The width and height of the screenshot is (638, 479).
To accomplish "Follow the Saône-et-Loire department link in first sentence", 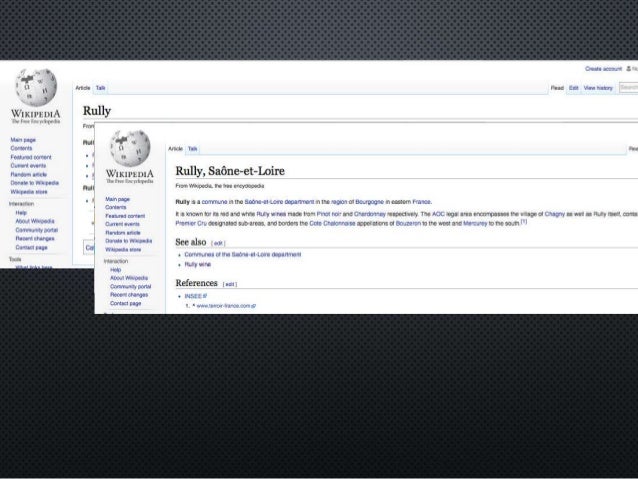I will [x=280, y=202].
